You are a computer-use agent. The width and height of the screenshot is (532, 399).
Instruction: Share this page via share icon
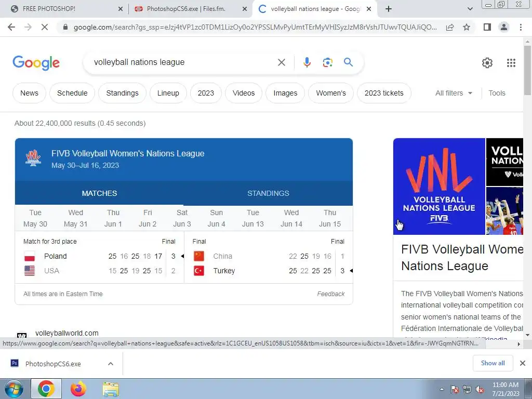point(450,27)
